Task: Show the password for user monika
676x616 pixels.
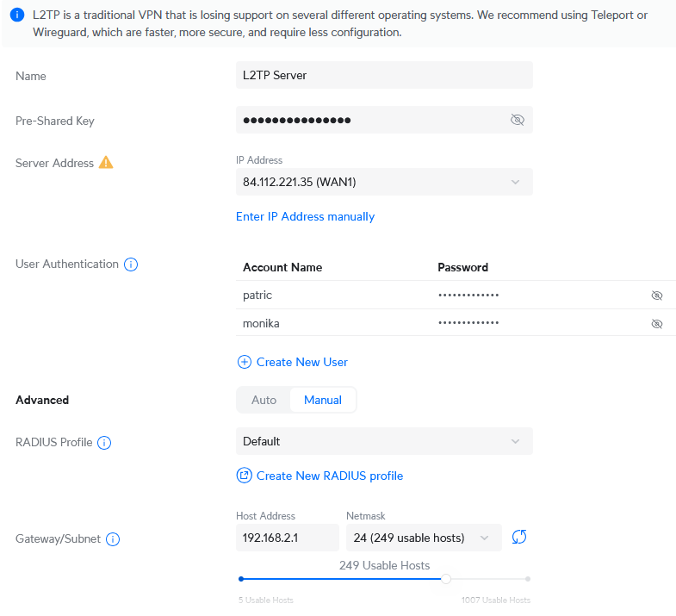Action: point(656,324)
